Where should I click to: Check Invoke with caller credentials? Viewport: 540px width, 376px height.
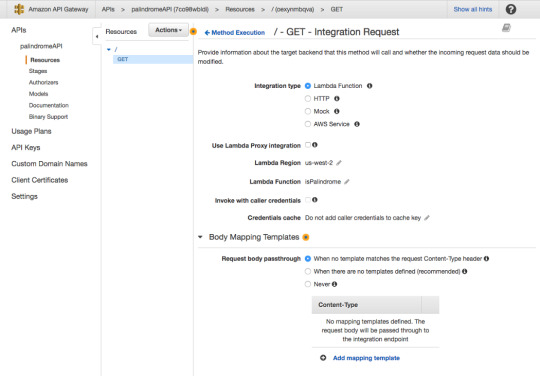(x=308, y=200)
